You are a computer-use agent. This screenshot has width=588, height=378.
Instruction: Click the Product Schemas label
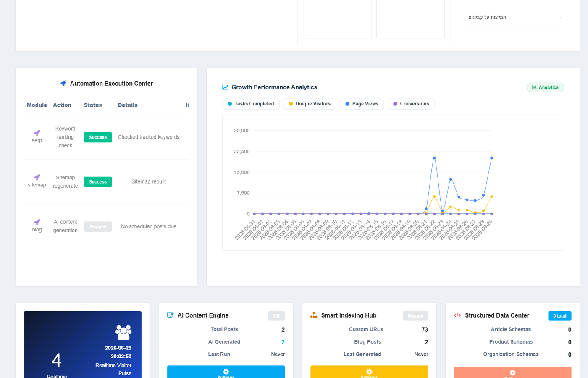pos(511,342)
